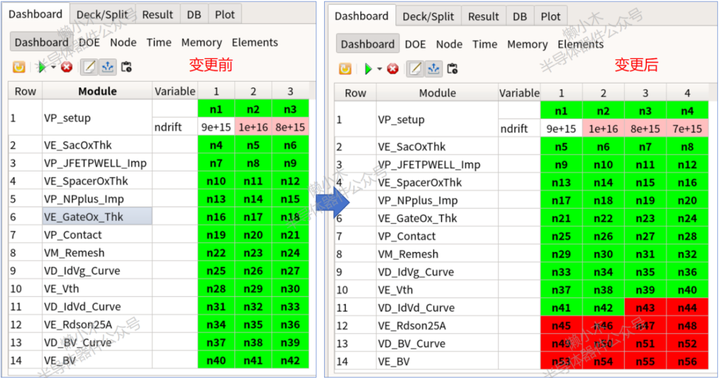Open the Plot tab in right window
The image size is (720, 378).
(551, 17)
